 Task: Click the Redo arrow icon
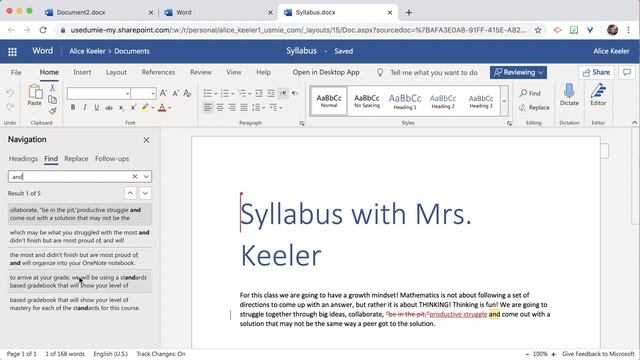point(10,107)
